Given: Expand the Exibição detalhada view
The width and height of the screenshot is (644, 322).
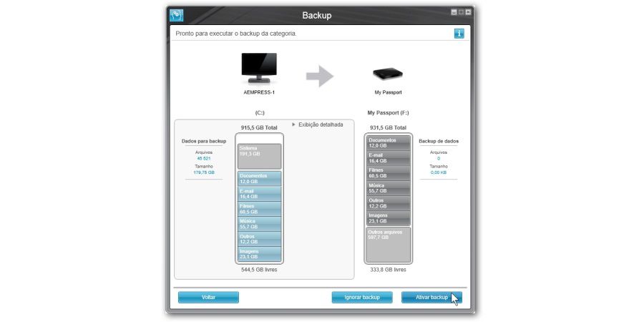Looking at the screenshot, I should point(318,125).
